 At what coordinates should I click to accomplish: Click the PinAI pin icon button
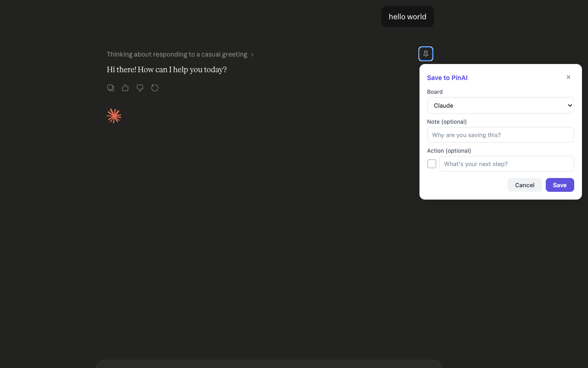[x=426, y=54]
